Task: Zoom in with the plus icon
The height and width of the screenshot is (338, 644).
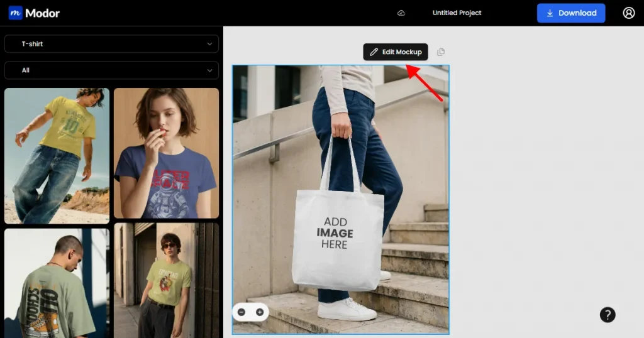Action: click(x=259, y=312)
